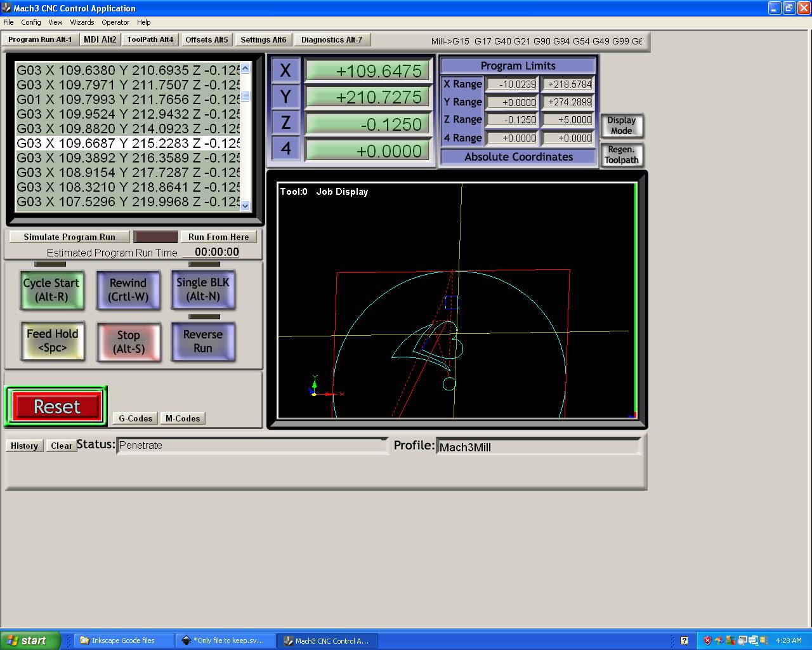This screenshot has height=650, width=812.
Task: Switch to the Settings Alt6 tab
Action: [x=263, y=39]
